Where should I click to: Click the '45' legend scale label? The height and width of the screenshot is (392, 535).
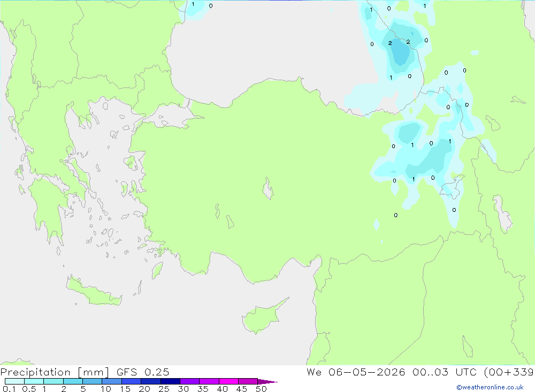pos(242,389)
